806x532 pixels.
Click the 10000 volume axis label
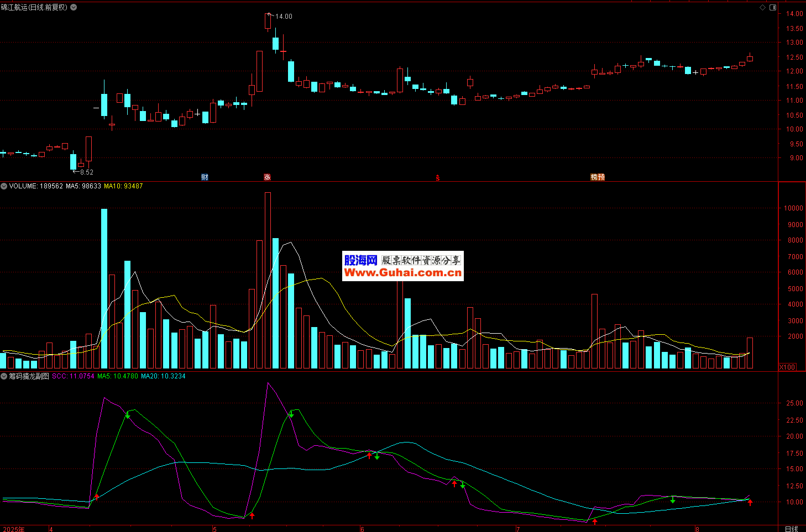pyautogui.click(x=793, y=208)
